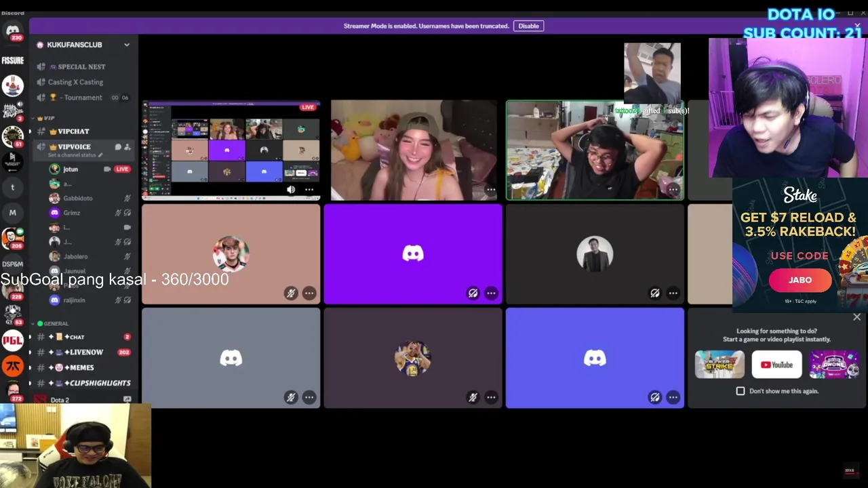
Task: Open options on basketball player avatar tile
Action: (491, 397)
